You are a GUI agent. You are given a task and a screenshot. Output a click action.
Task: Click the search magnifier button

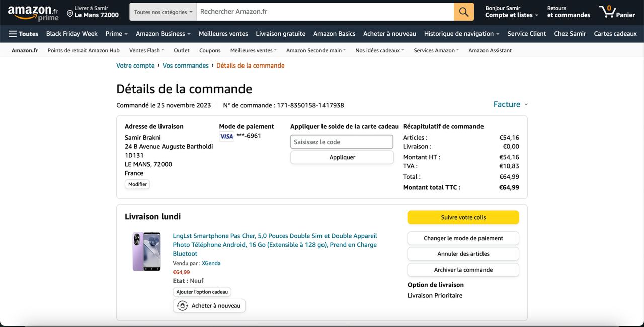tap(463, 12)
